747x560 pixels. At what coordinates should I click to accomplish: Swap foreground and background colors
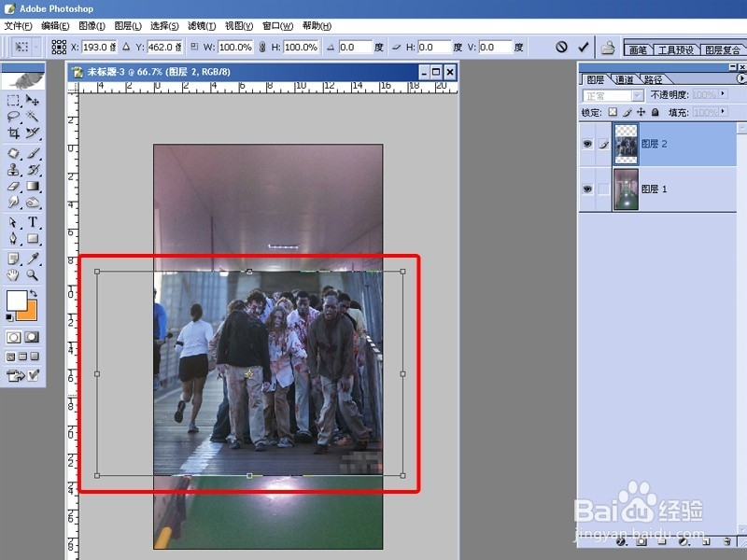point(34,293)
